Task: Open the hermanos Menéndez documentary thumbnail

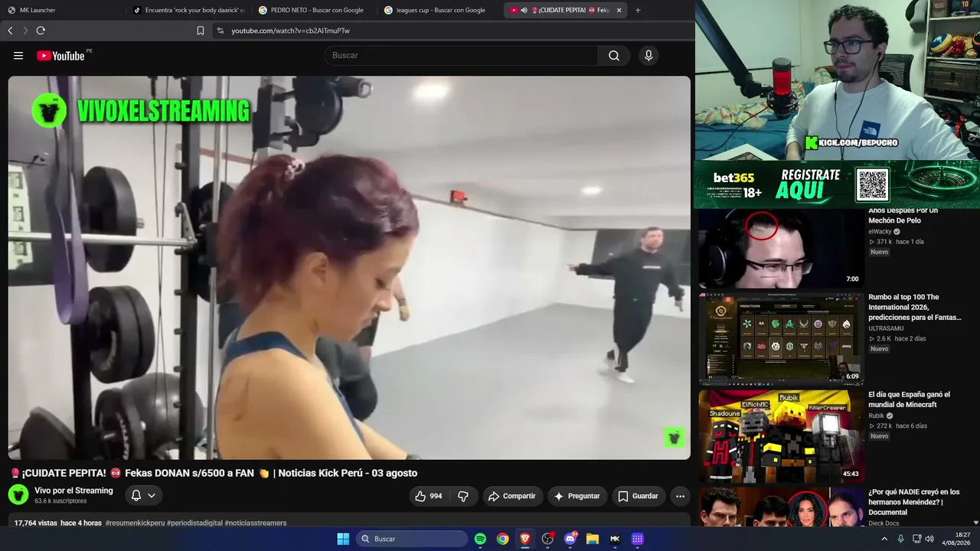Action: 781,507
